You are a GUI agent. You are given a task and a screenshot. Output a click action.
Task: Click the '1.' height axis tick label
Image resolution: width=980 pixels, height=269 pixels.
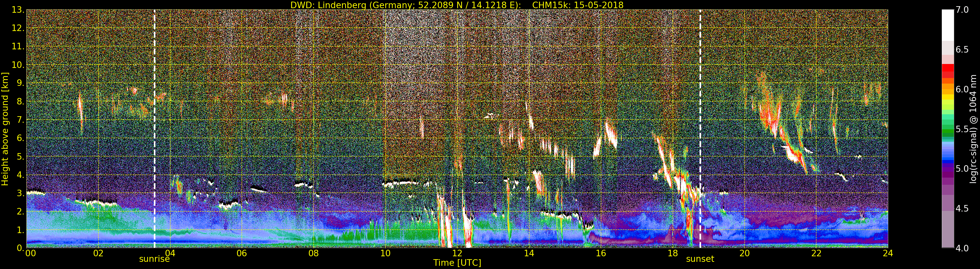coord(20,230)
